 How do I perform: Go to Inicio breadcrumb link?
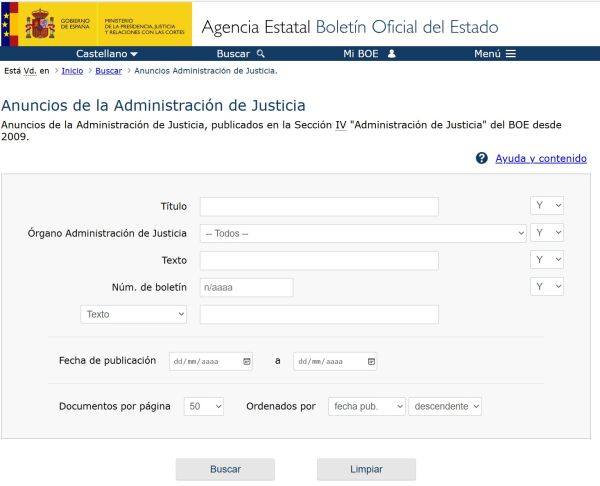pos(72,71)
